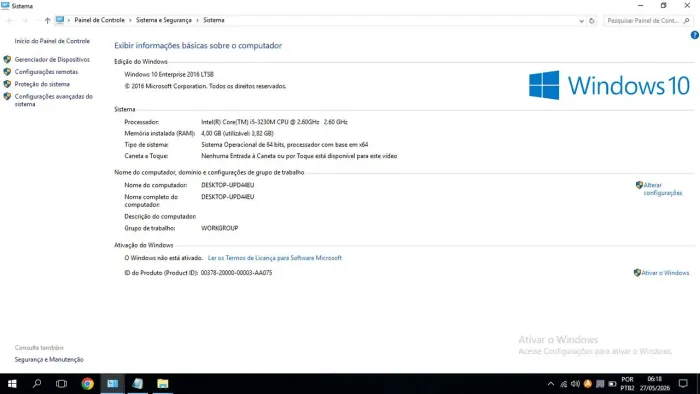Image resolution: width=700 pixels, height=394 pixels.
Task: Open Task View on taskbar
Action: [x=62, y=383]
